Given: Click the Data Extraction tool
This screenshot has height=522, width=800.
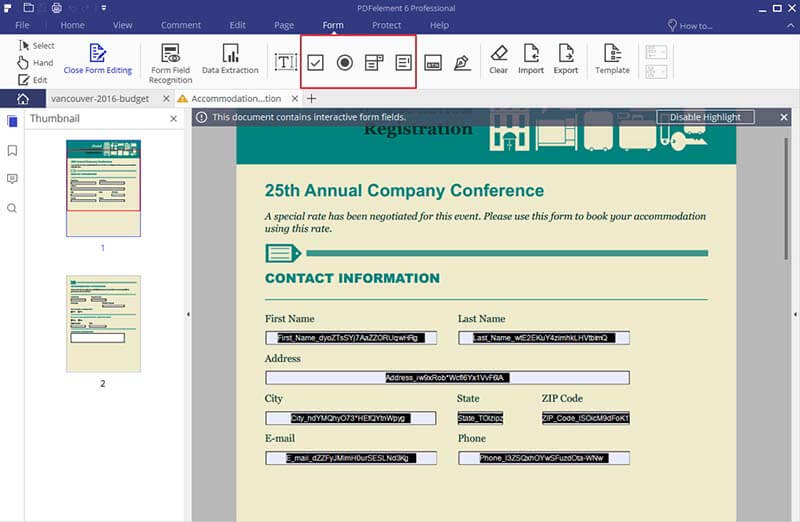Looking at the screenshot, I should click(x=230, y=60).
